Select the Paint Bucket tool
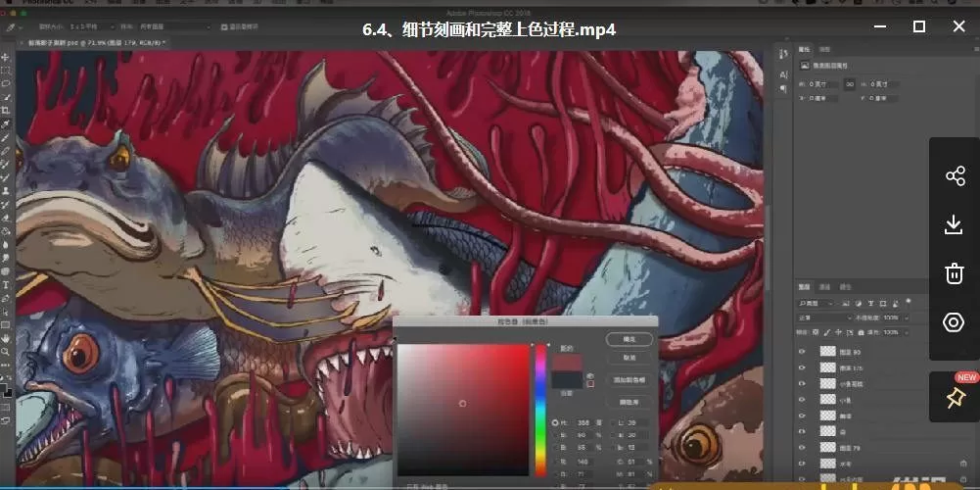 pyautogui.click(x=6, y=231)
